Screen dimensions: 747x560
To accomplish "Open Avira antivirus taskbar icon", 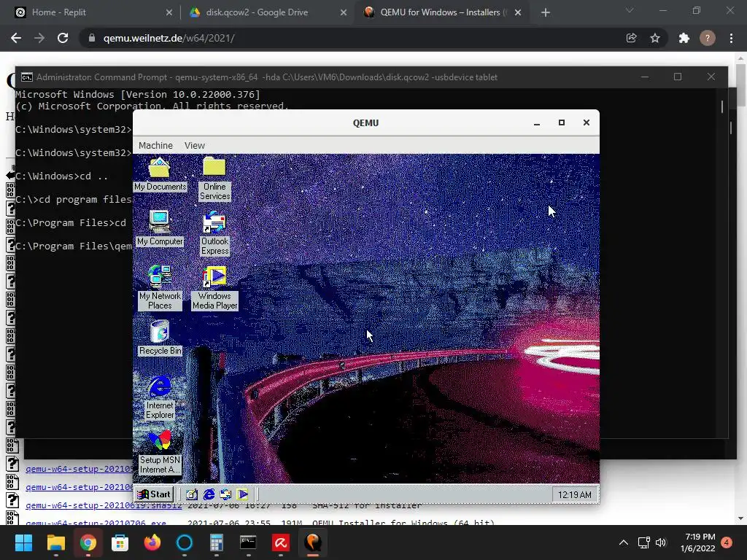I will coord(281,542).
